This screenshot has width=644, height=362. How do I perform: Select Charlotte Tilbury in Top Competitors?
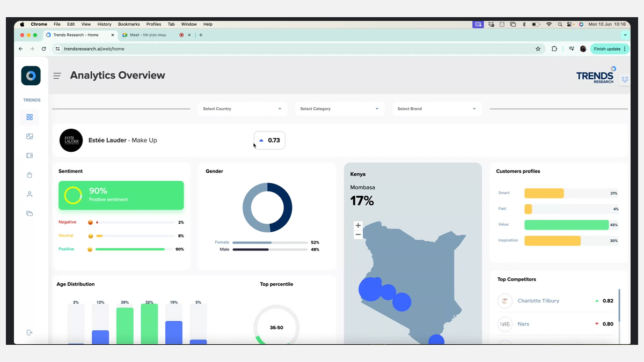[x=538, y=301]
